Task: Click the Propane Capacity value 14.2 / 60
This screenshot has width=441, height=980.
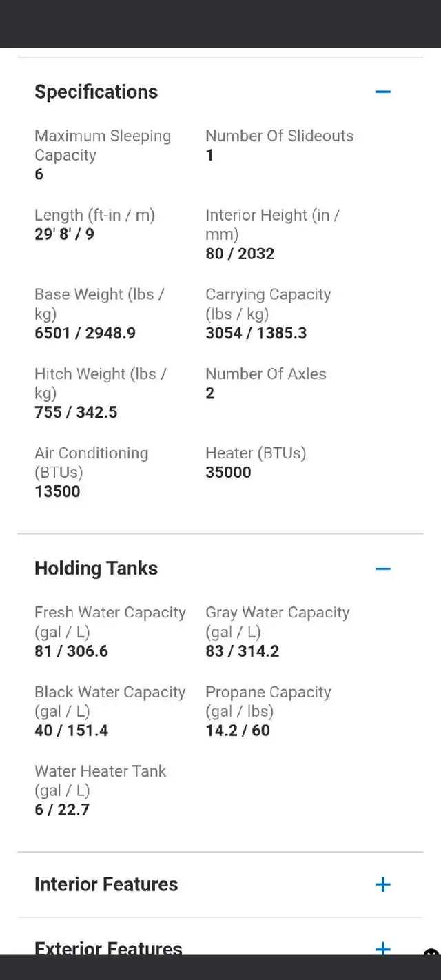Action: (238, 731)
